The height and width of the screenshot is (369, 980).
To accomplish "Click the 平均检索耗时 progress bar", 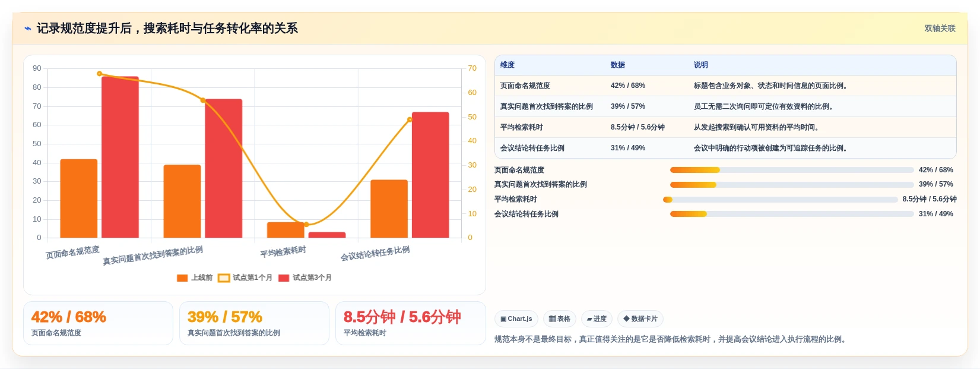I will [781, 200].
